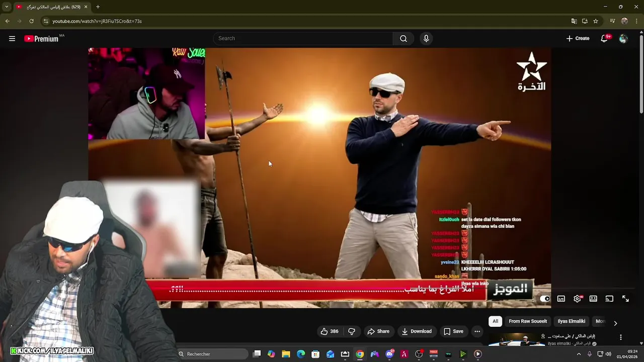Dislike the video
The image size is (644, 362).
coord(352,331)
